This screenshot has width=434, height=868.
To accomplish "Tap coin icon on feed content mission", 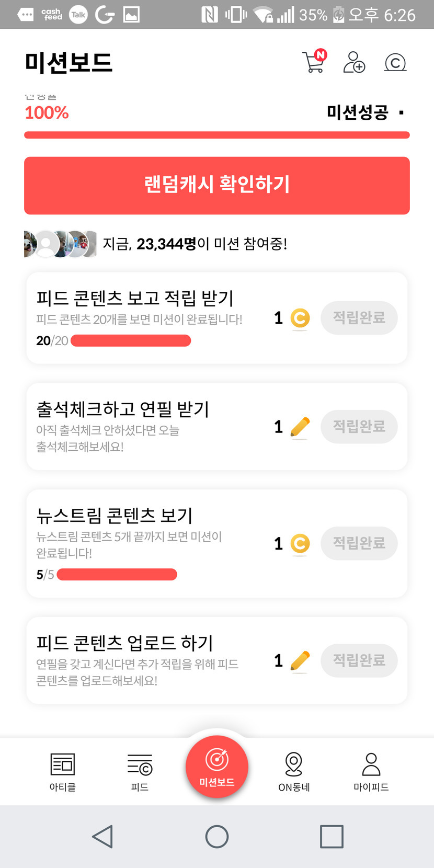I will tap(300, 318).
